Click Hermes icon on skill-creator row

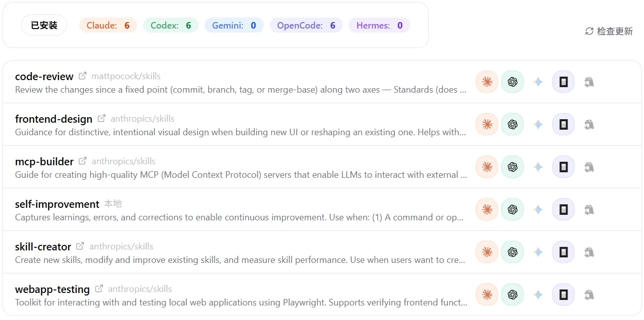click(589, 252)
